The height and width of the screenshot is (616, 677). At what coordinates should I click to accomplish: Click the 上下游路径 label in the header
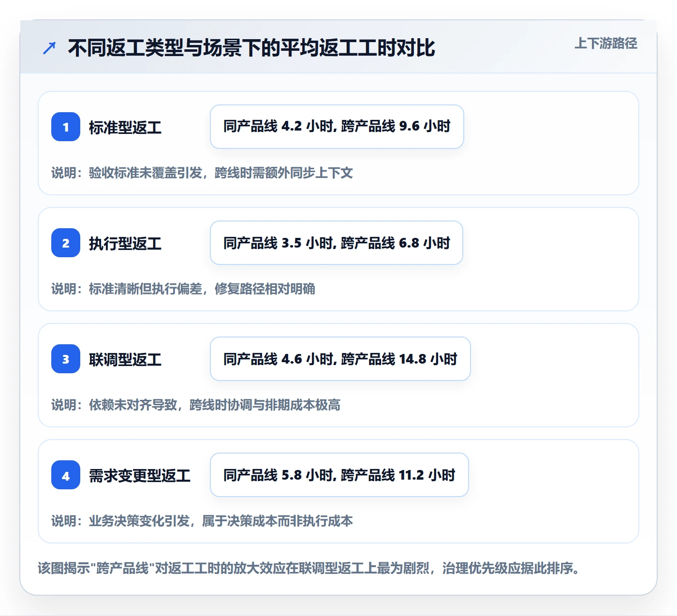[606, 43]
